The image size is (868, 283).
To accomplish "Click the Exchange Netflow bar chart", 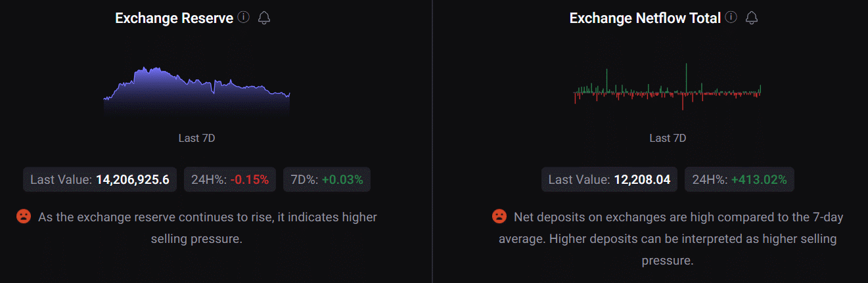I will pos(668,87).
